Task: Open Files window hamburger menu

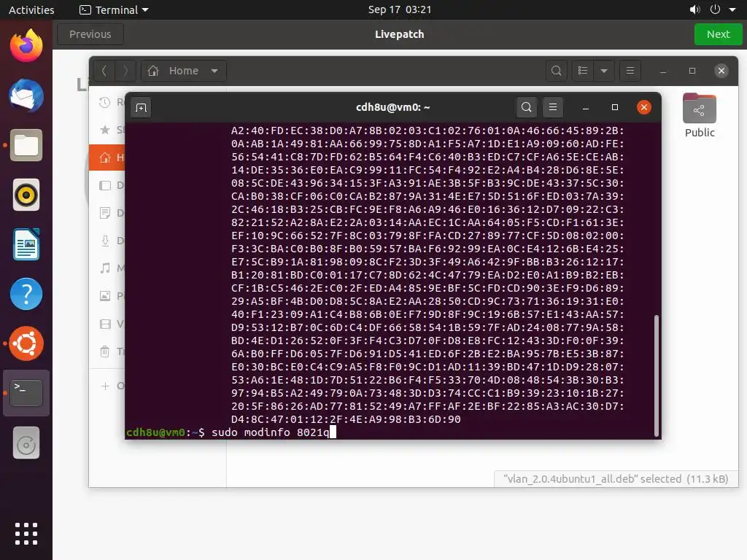Action: click(x=630, y=71)
